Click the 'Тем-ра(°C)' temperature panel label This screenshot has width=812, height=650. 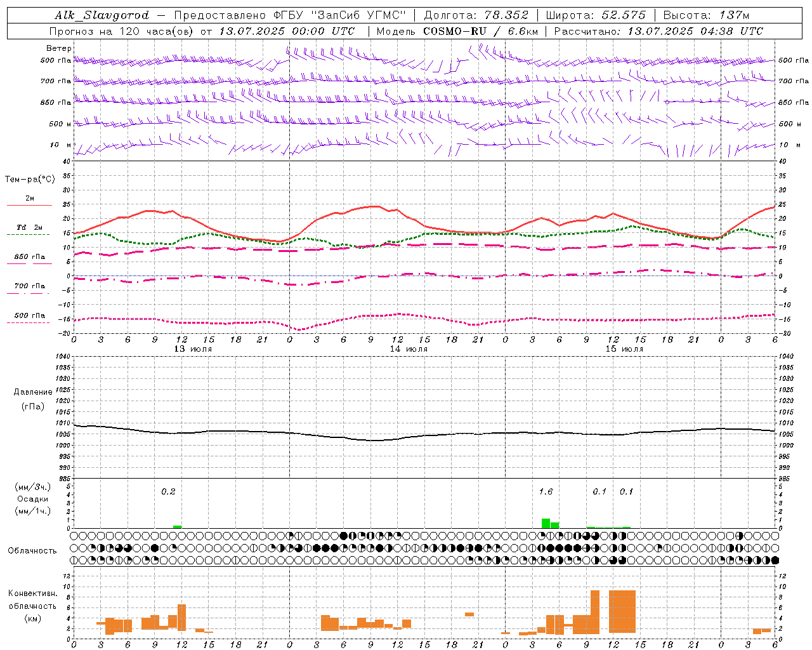[30, 180]
